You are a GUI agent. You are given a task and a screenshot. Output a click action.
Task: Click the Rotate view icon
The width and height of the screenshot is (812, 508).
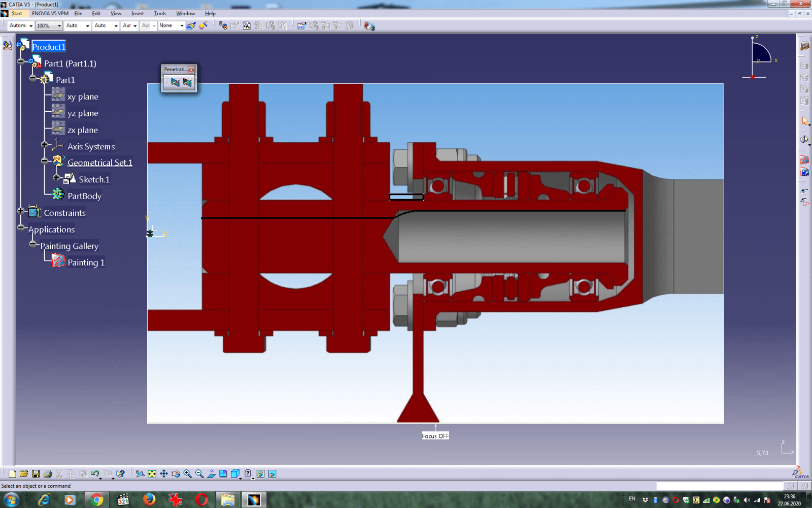point(176,473)
